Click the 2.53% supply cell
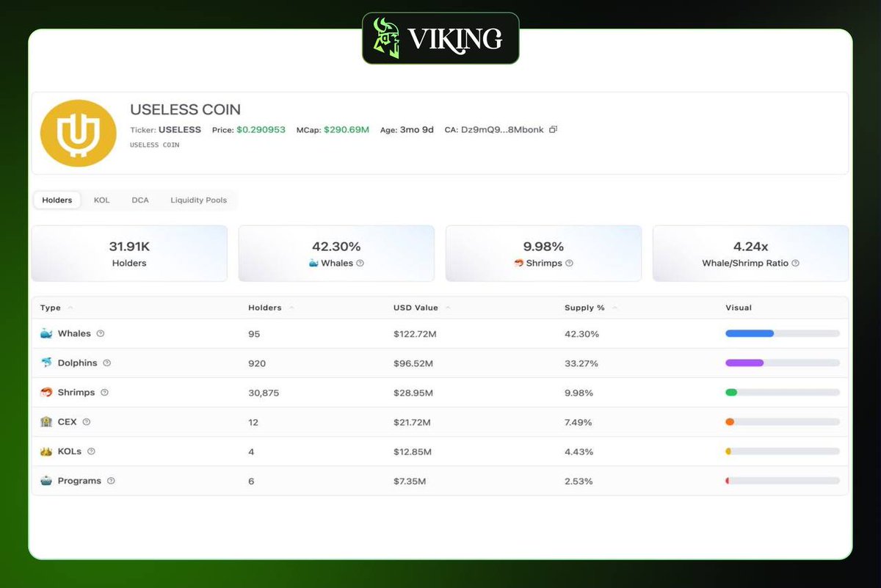The image size is (881, 588). click(x=579, y=481)
